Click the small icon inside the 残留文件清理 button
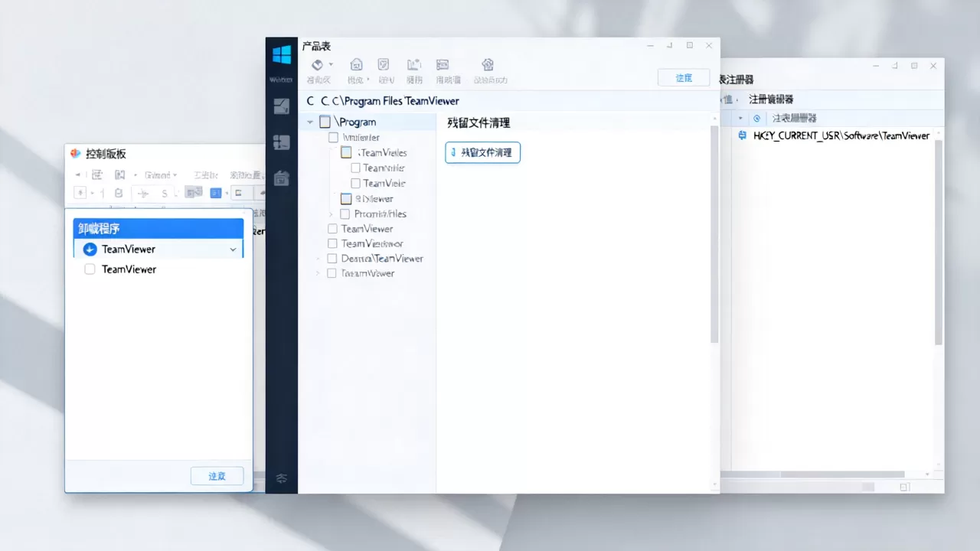Viewport: 980px width, 551px height. pos(453,153)
